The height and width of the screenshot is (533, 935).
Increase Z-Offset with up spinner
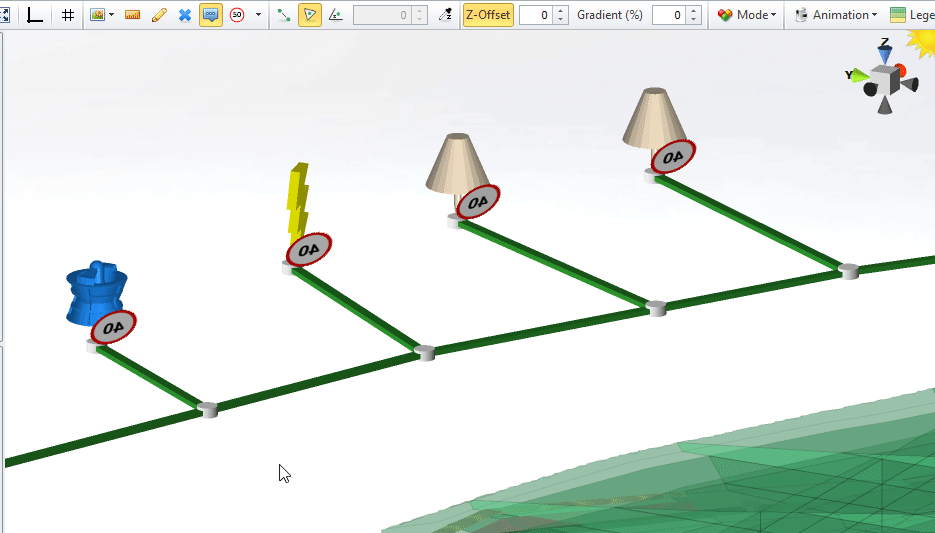point(561,11)
